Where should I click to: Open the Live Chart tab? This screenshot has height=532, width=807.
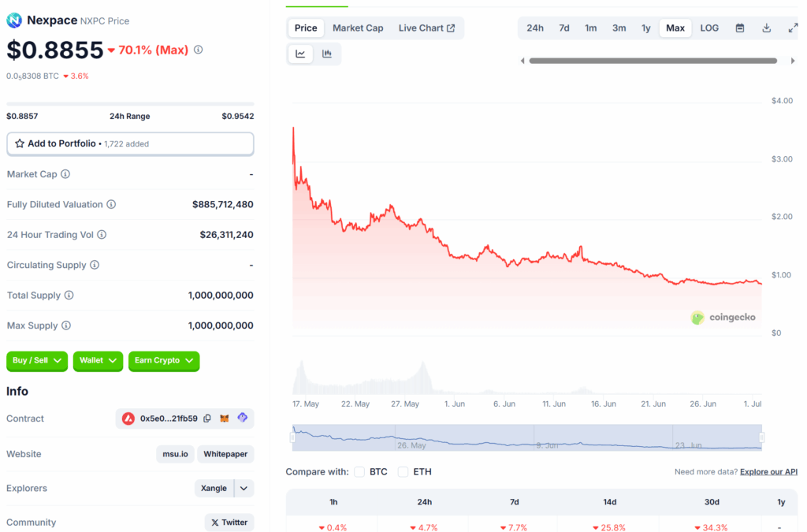[x=426, y=28]
